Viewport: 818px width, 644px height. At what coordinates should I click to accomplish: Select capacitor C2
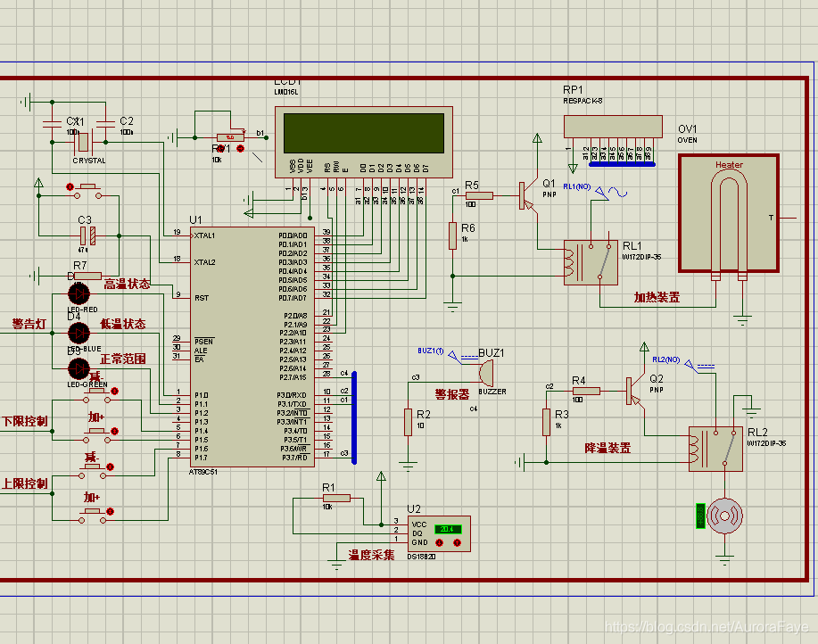pyautogui.click(x=106, y=124)
